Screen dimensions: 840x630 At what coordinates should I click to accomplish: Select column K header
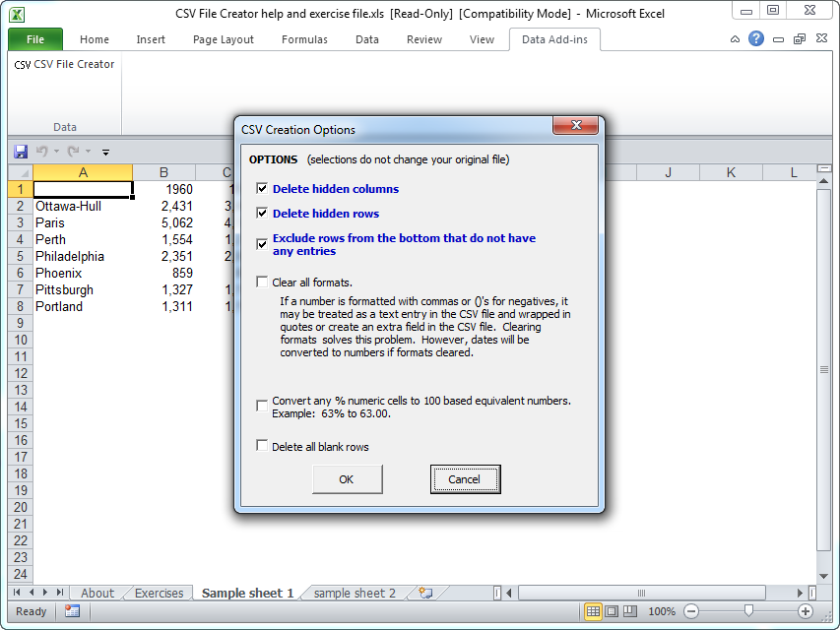(x=731, y=172)
